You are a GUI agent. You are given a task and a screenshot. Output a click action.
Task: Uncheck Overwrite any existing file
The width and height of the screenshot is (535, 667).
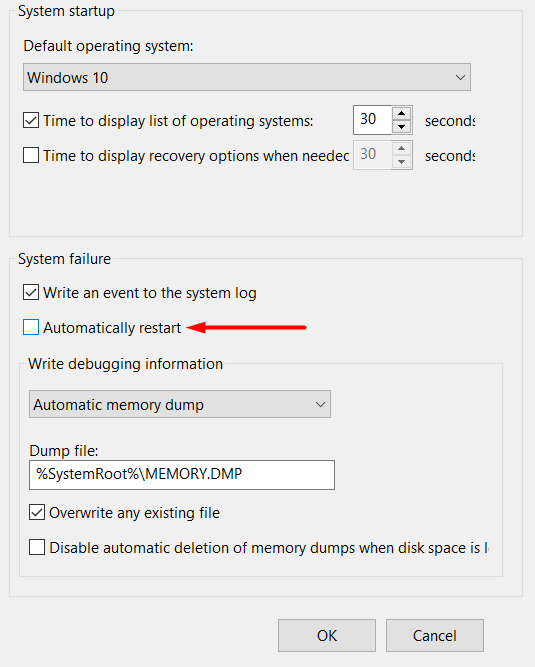[37, 513]
